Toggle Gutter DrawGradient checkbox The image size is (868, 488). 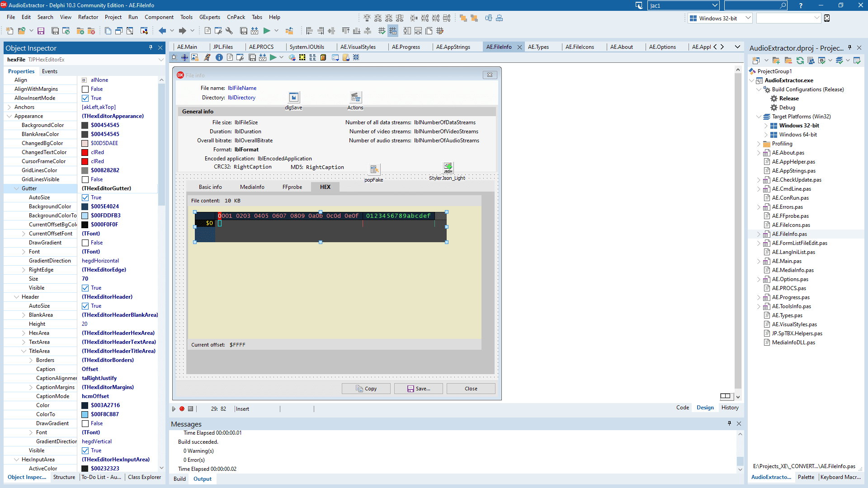[x=85, y=243]
